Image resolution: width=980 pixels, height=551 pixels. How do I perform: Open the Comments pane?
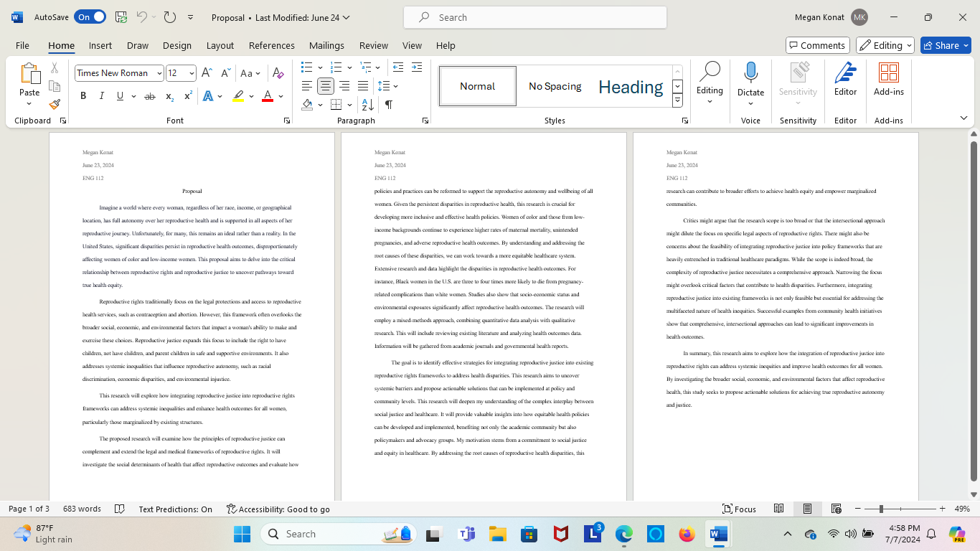[817, 44]
